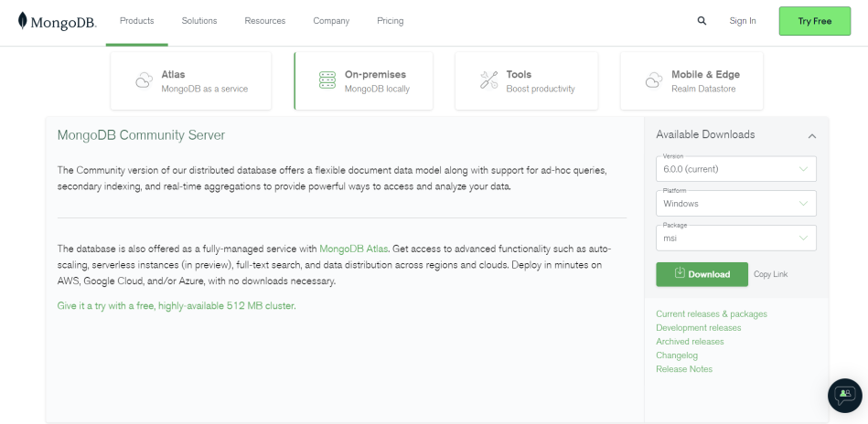Click the green Download button
This screenshot has width=868, height=424.
click(x=702, y=274)
